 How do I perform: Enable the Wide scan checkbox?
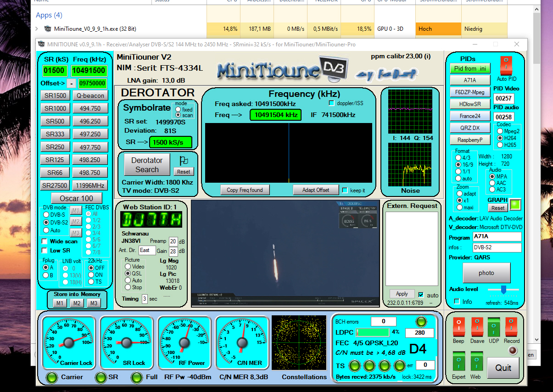click(45, 241)
